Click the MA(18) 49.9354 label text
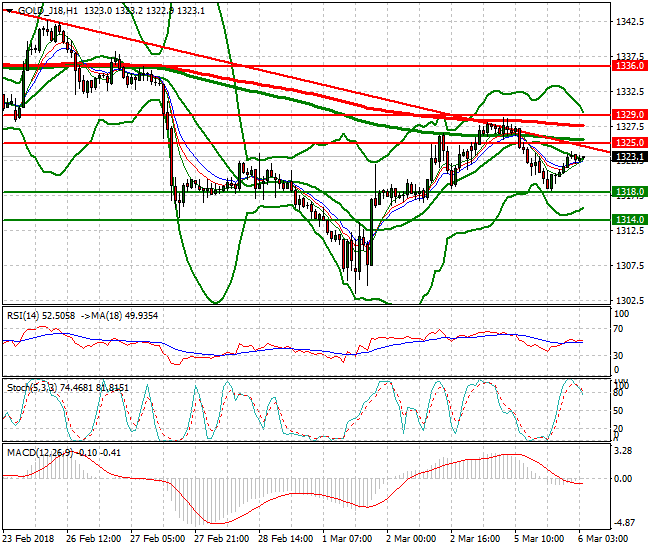The width and height of the screenshot is (650, 550). (124, 316)
